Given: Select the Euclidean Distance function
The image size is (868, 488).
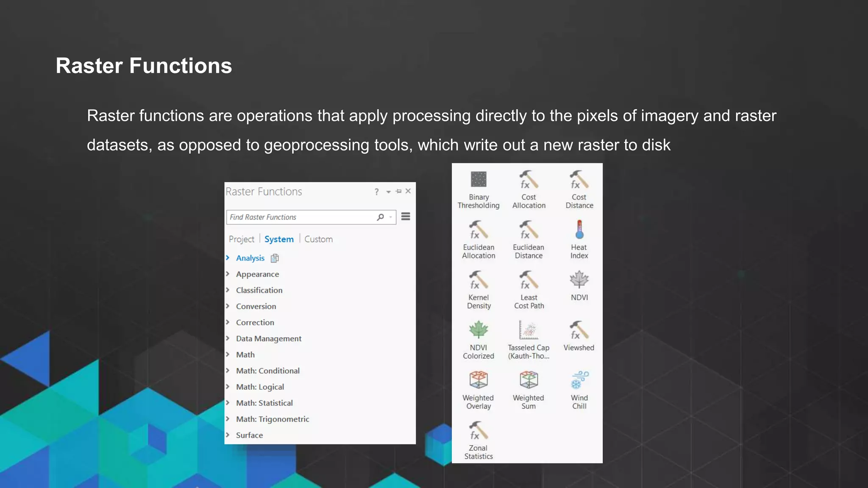Looking at the screenshot, I should coord(529,240).
